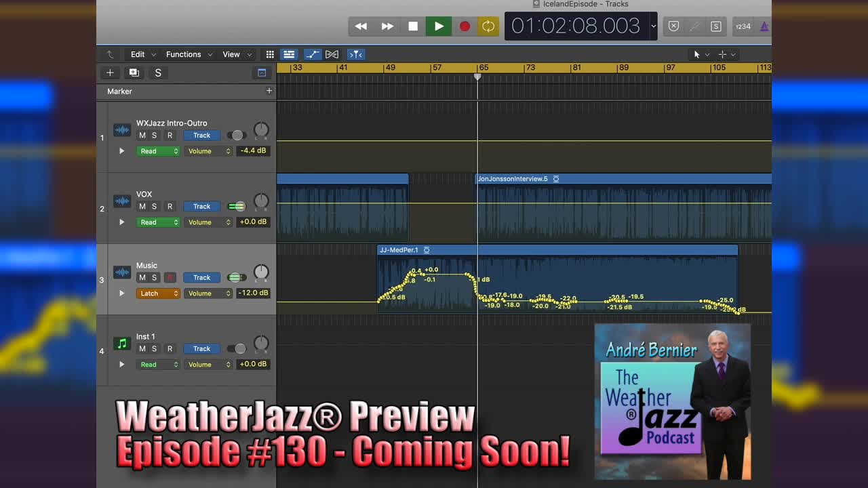Screen dimensions: 868x488
Task: Click the list view button in tracks toolbar
Action: tap(289, 54)
